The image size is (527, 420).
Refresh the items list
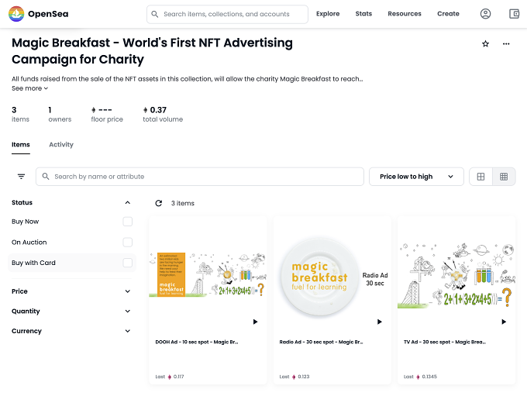click(159, 203)
